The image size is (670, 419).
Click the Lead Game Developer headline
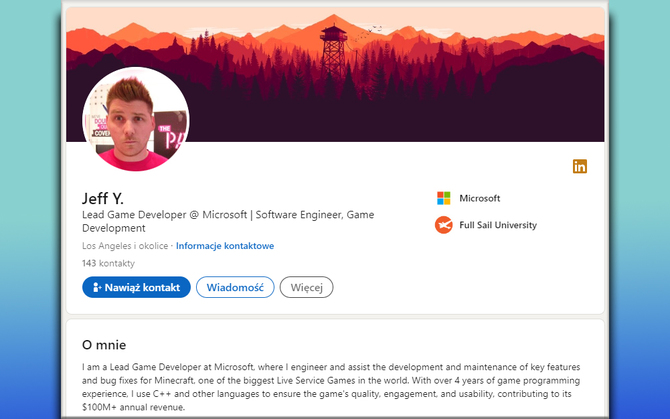[x=228, y=221]
